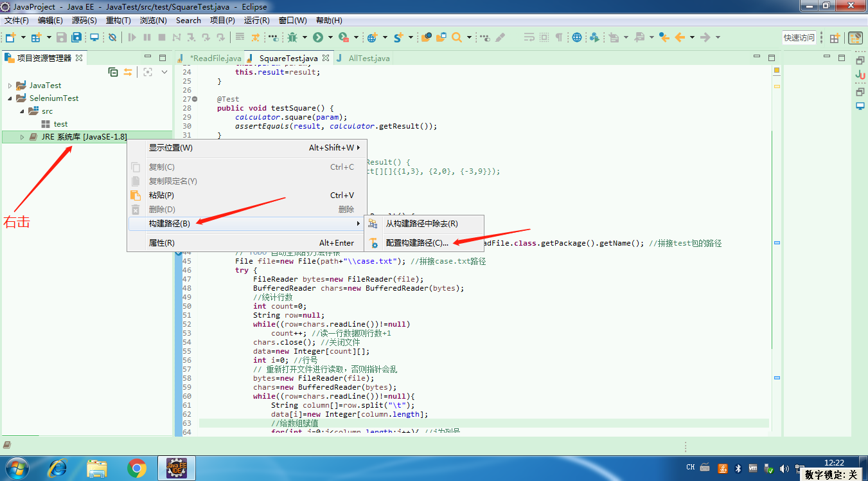Image resolution: width=868 pixels, height=481 pixels.
Task: Click the Next Annotation toolbar icon
Action: 614,37
